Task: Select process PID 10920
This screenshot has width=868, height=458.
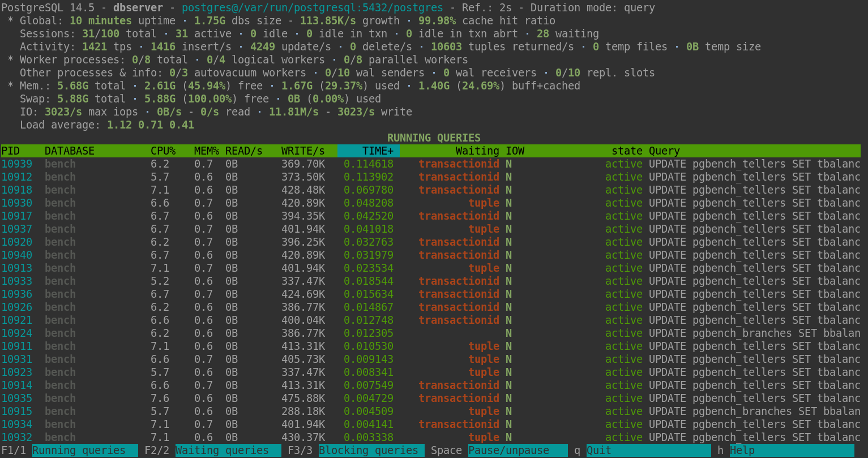Action: point(16,242)
